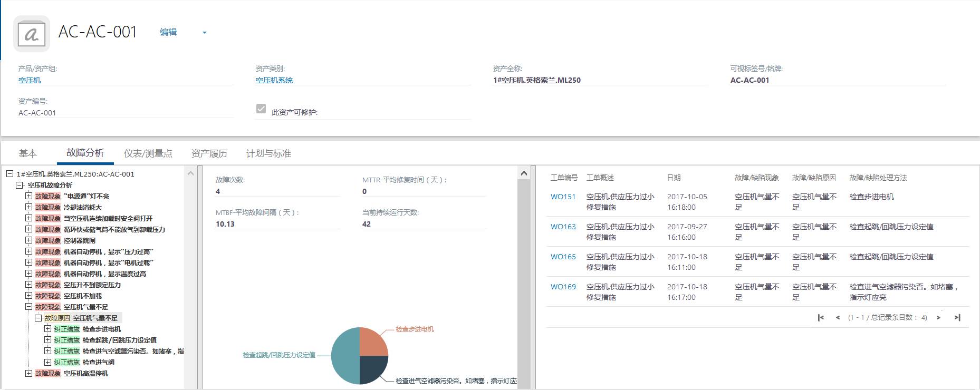This screenshot has width=980, height=390.
Task: Click the up arrow of the statistics panel scrollbar
Action: pyautogui.click(x=523, y=173)
